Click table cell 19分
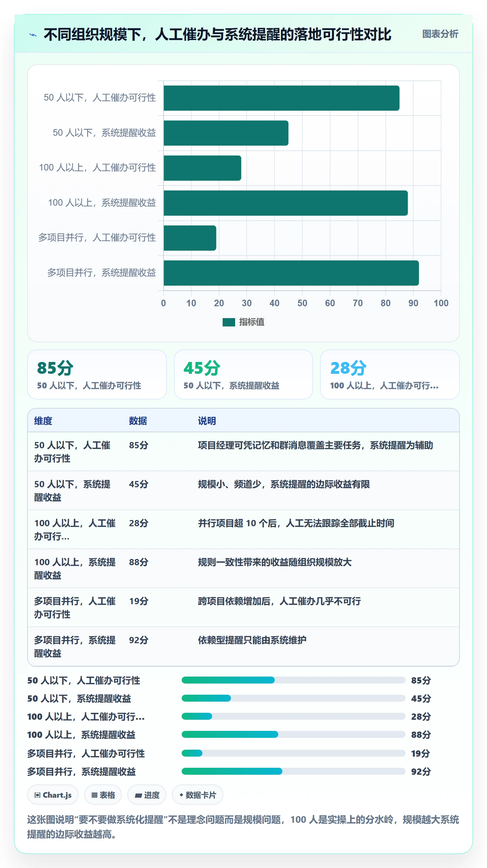 coord(139,601)
